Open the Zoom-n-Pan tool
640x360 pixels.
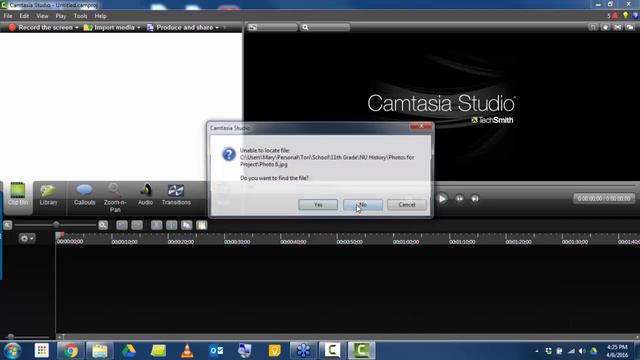pyautogui.click(x=115, y=198)
